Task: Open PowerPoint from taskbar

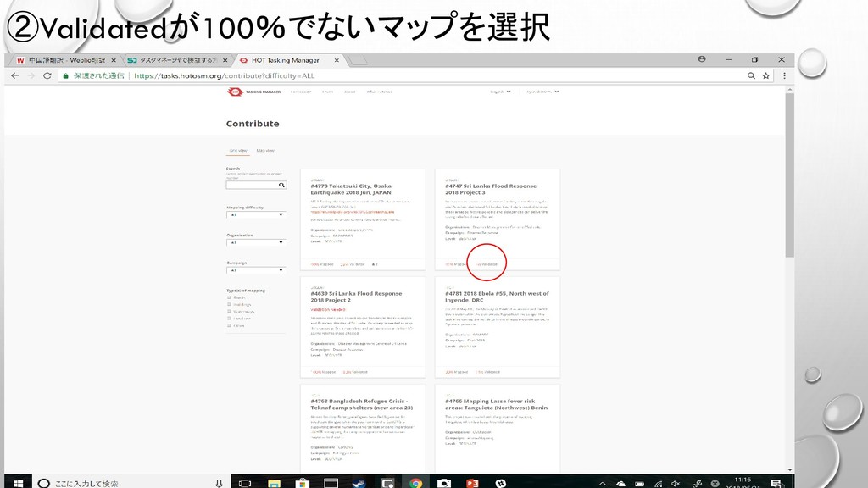Action: click(472, 483)
